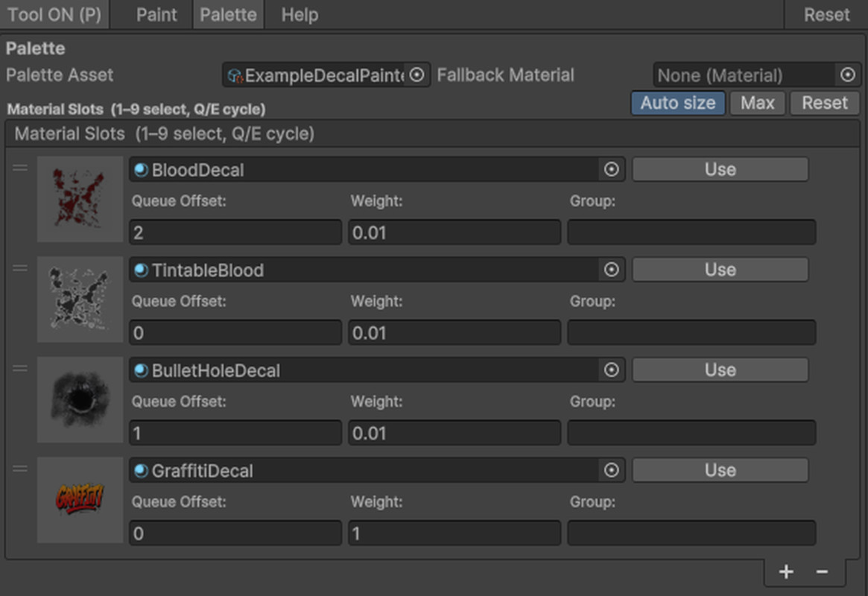Image resolution: width=868 pixels, height=596 pixels.
Task: Select the BloodDecal preview thumbnail
Action: pos(80,199)
